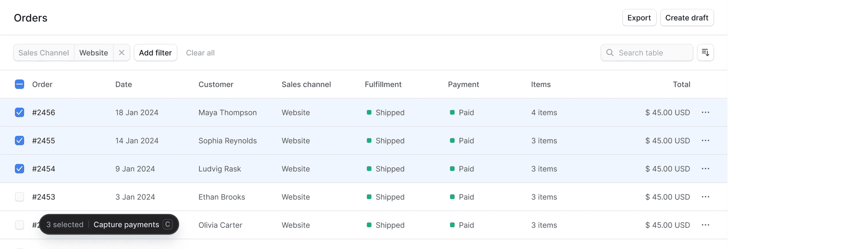Check order #2453 checkbox

[19, 197]
